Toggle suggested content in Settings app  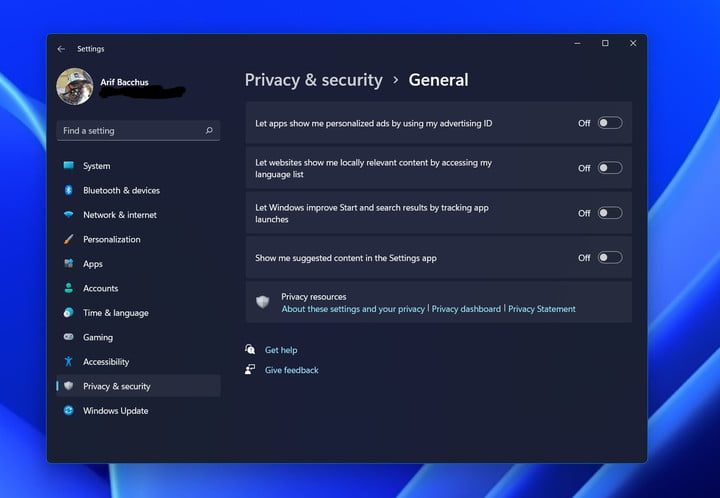[x=610, y=257]
